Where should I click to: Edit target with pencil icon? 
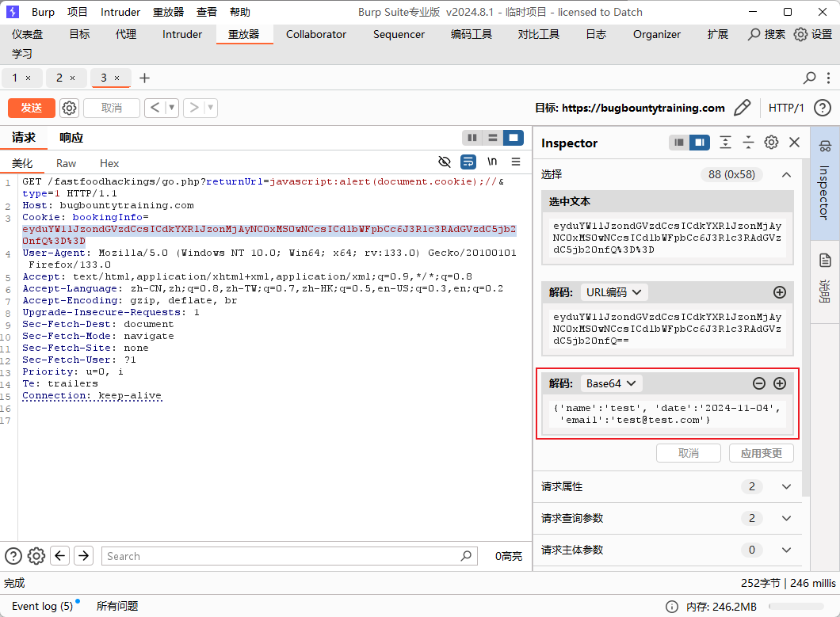click(742, 108)
